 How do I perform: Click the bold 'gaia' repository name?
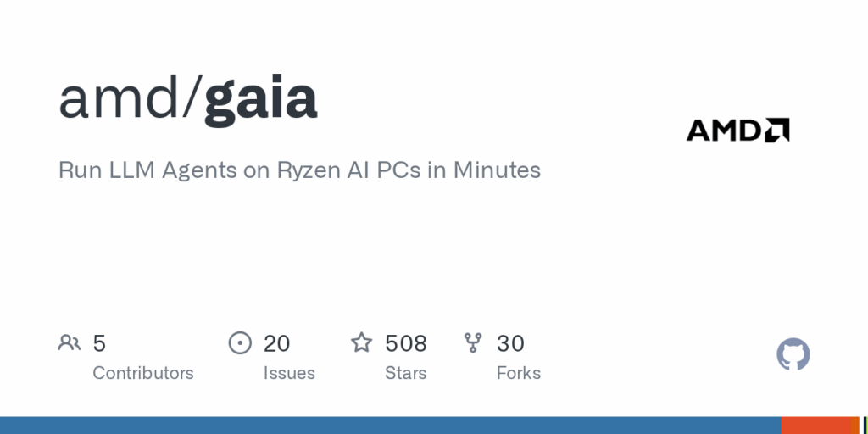click(261, 98)
